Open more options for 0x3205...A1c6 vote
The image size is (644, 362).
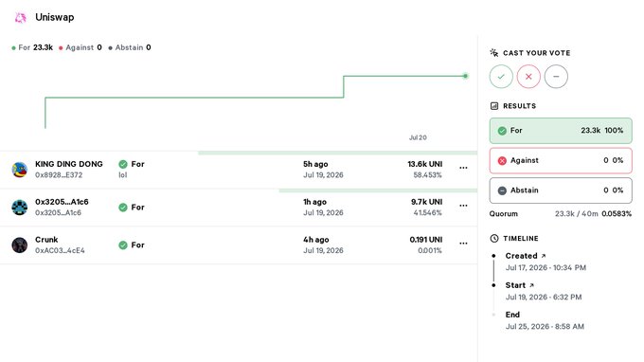[463, 206]
